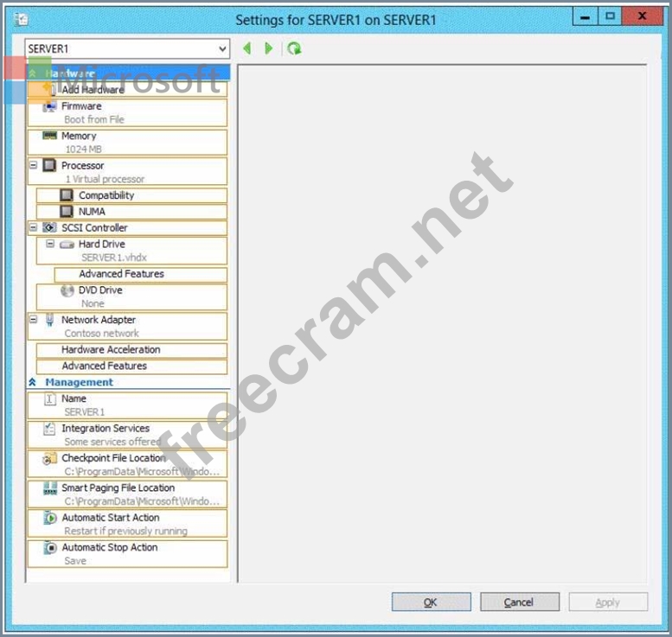672x637 pixels.
Task: Click the green back arrow icon
Action: [246, 48]
